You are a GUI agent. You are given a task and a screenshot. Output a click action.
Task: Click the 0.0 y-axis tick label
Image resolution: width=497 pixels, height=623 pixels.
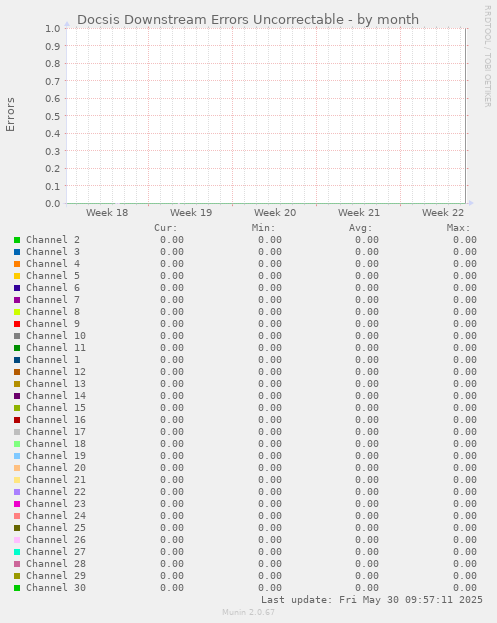click(x=52, y=203)
